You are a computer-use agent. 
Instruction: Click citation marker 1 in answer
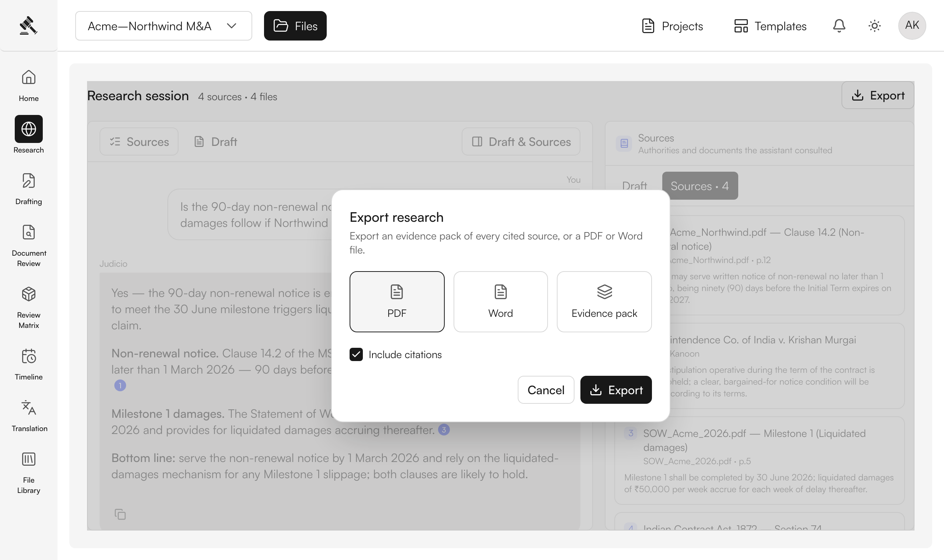coord(120,385)
